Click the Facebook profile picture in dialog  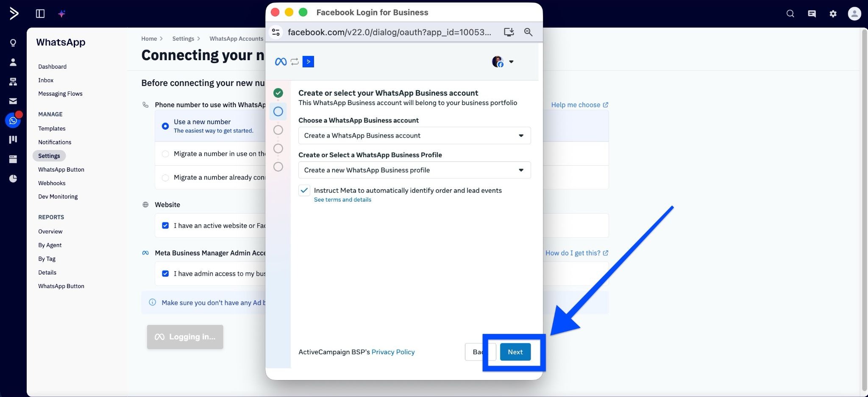(x=498, y=62)
